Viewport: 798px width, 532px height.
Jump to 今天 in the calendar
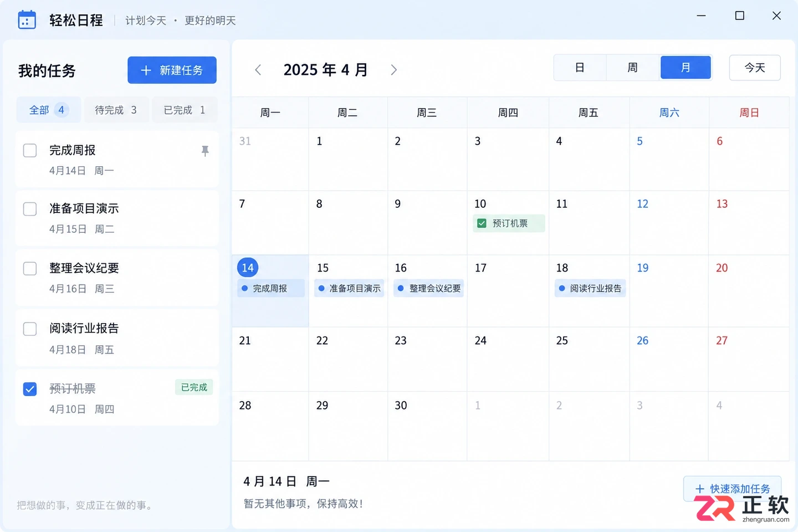[x=755, y=68]
